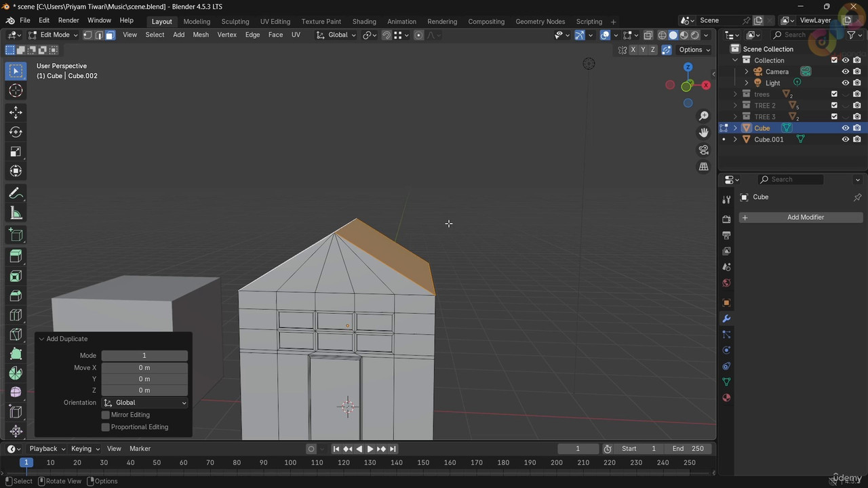Activate the Rotate tool
Screen dimensions: 868x488
pos(16,132)
